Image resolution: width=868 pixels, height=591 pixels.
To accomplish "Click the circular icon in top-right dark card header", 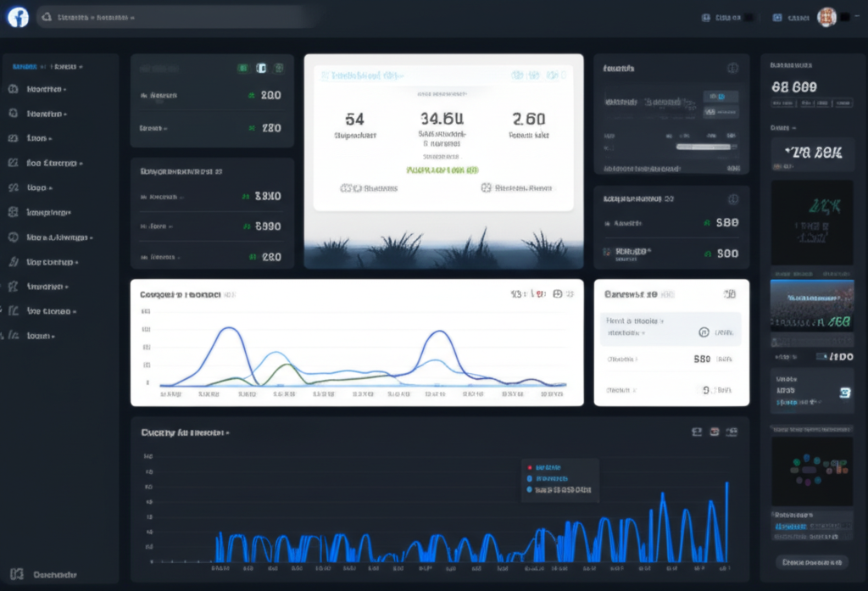I will (732, 68).
